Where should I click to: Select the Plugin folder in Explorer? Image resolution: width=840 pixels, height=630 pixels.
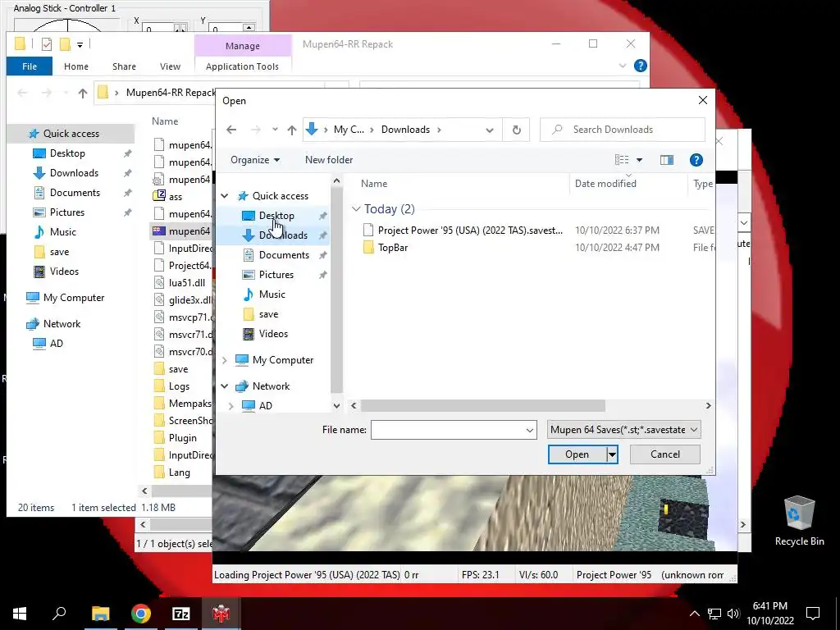(182, 438)
